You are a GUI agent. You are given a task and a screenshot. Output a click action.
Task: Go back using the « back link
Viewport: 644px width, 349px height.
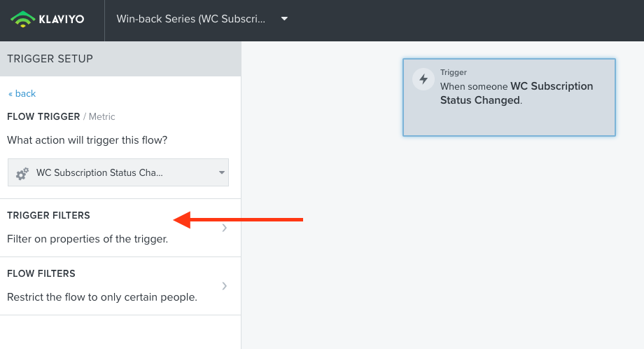(x=22, y=94)
